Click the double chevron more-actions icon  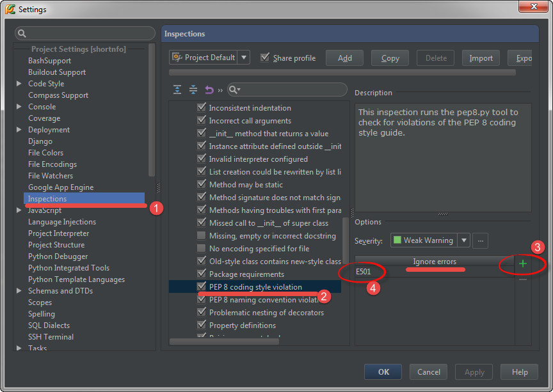[220, 90]
